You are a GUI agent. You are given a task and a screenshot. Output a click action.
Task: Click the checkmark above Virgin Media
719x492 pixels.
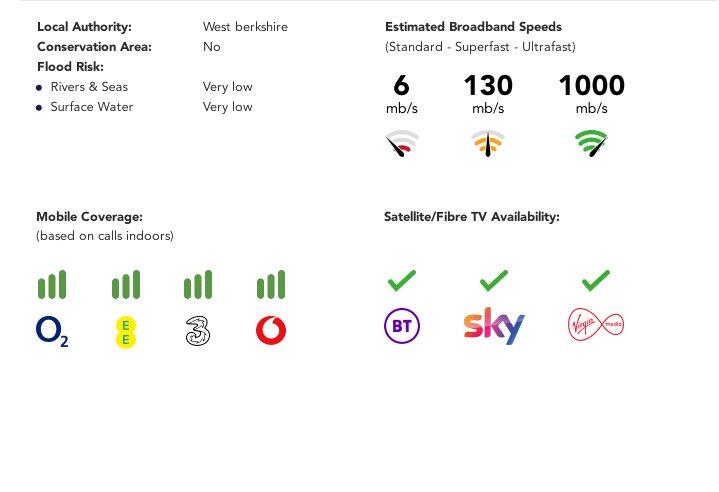[596, 280]
